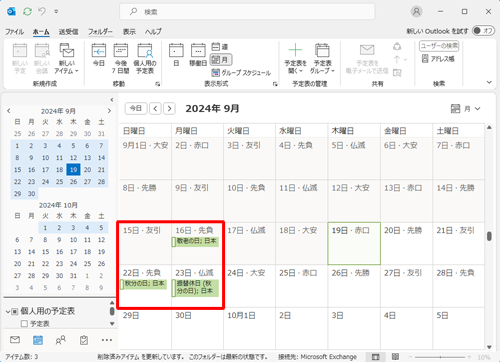Open the quick access toolbar customize dropdown
This screenshot has height=362, width=500.
(56, 12)
